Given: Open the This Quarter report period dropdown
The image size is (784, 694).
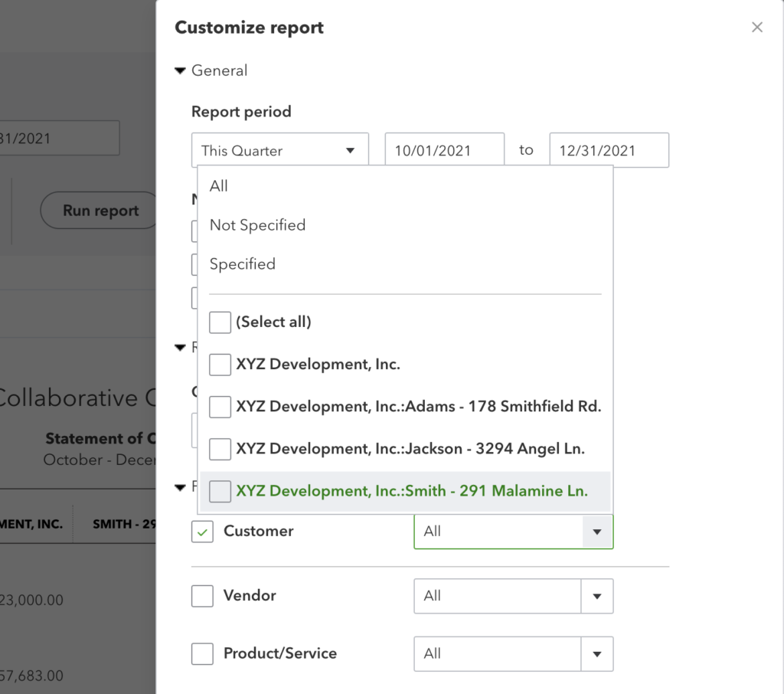Looking at the screenshot, I should (279, 150).
